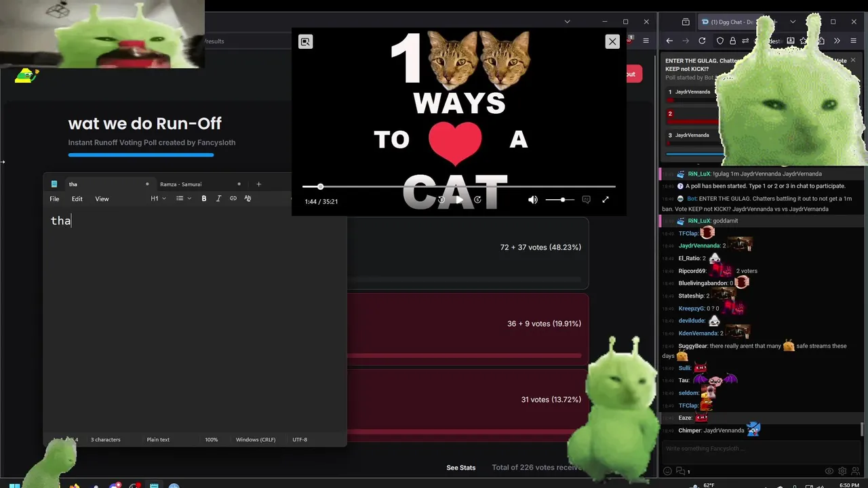This screenshot has width=868, height=488.
Task: Rewind the video a few seconds
Action: (x=441, y=200)
